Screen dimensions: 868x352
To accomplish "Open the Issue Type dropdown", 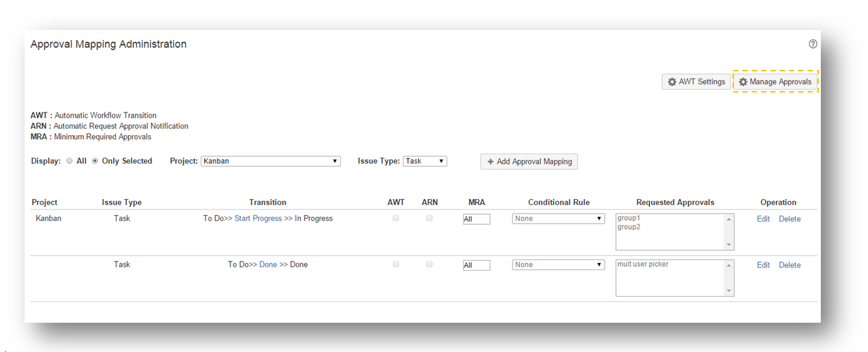I will pyautogui.click(x=425, y=161).
